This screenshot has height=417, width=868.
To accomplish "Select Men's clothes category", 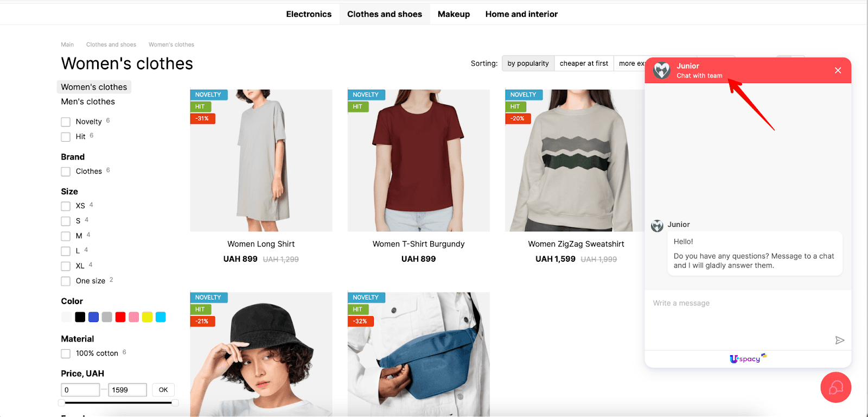I will click(88, 102).
